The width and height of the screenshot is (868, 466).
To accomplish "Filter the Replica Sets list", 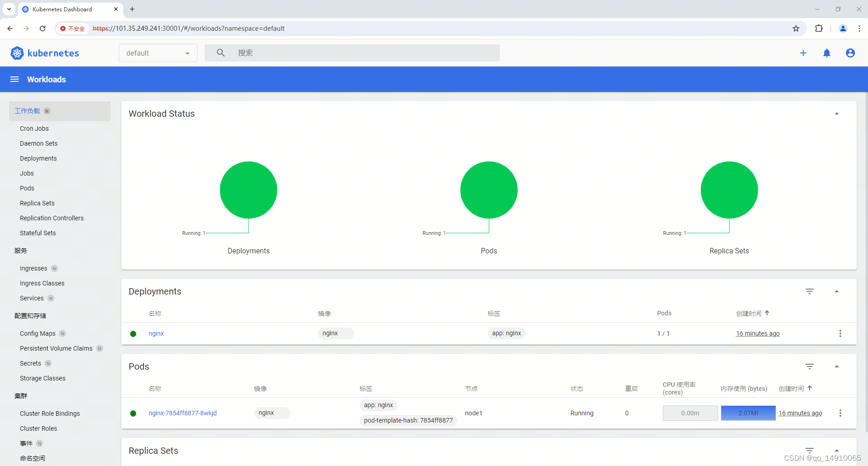I will click(x=810, y=450).
